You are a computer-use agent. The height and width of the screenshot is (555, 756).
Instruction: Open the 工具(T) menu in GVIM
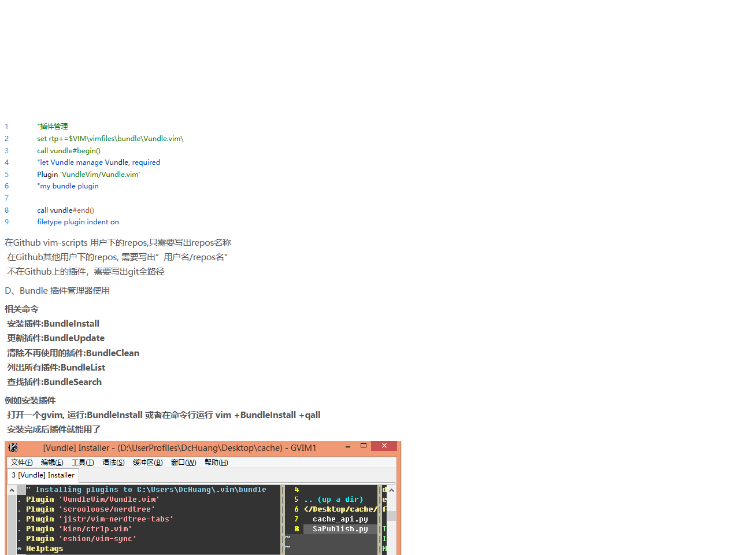tap(83, 462)
